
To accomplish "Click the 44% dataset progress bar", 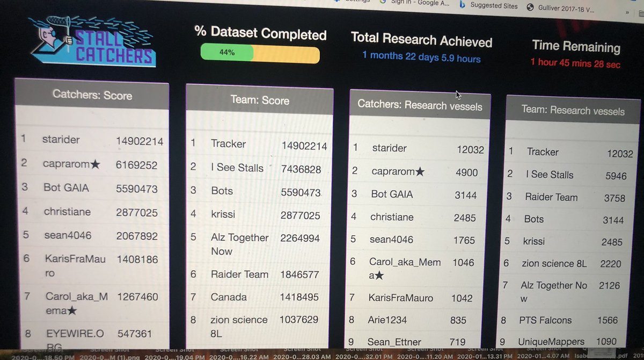I will (x=260, y=54).
